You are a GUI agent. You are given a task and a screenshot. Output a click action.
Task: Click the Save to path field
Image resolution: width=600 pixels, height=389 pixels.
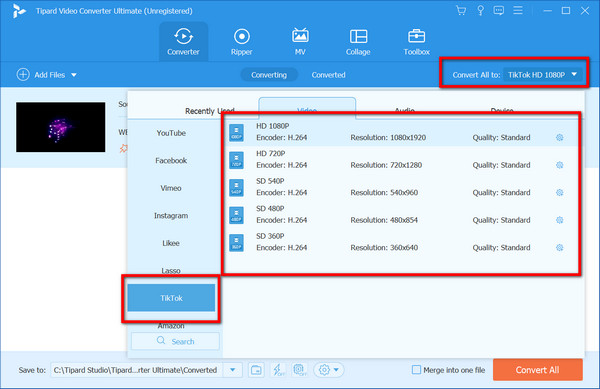pyautogui.click(x=137, y=370)
